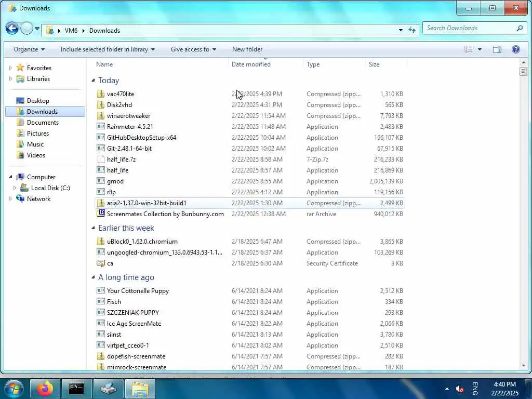Screen dimensions: 532x399
Task: Select the Disk2vhd zip folder icon
Action: (100, 104)
